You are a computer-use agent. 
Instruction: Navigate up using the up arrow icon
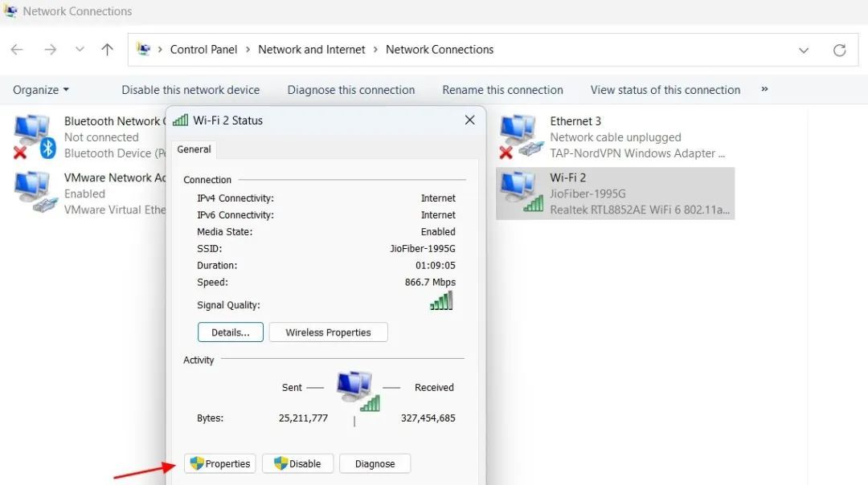point(107,49)
